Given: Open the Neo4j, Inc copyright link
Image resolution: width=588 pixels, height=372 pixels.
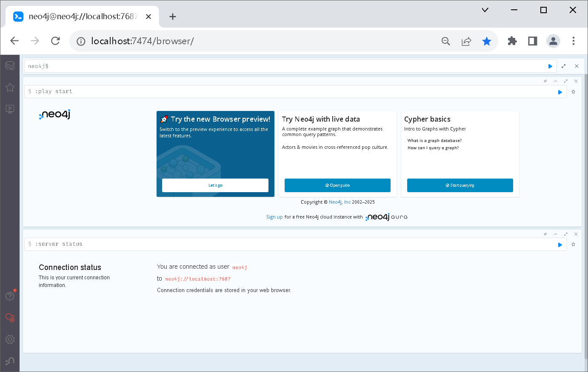Looking at the screenshot, I should (x=340, y=202).
